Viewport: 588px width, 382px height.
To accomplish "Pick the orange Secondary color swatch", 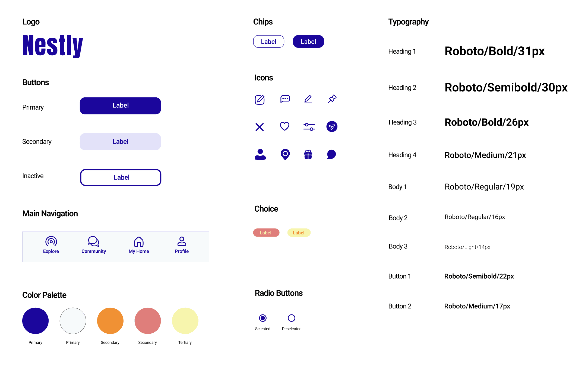I will (x=110, y=321).
